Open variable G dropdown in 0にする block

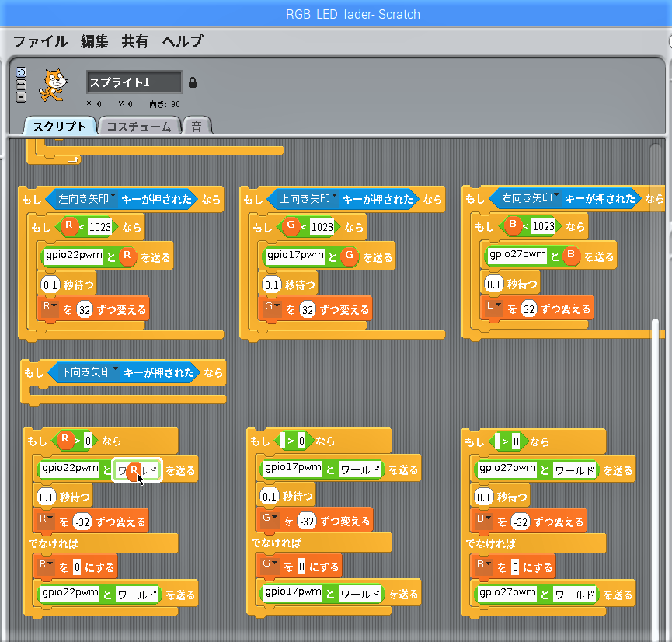pyautogui.click(x=270, y=564)
